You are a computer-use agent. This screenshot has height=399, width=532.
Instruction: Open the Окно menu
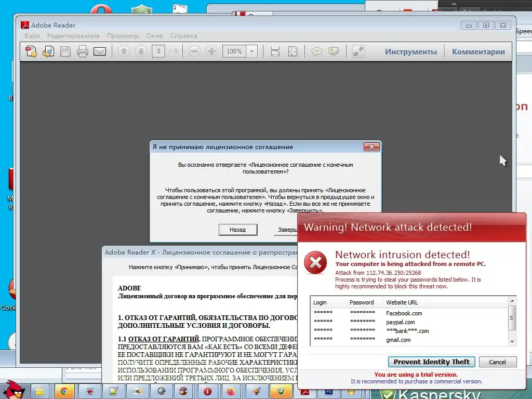154,36
